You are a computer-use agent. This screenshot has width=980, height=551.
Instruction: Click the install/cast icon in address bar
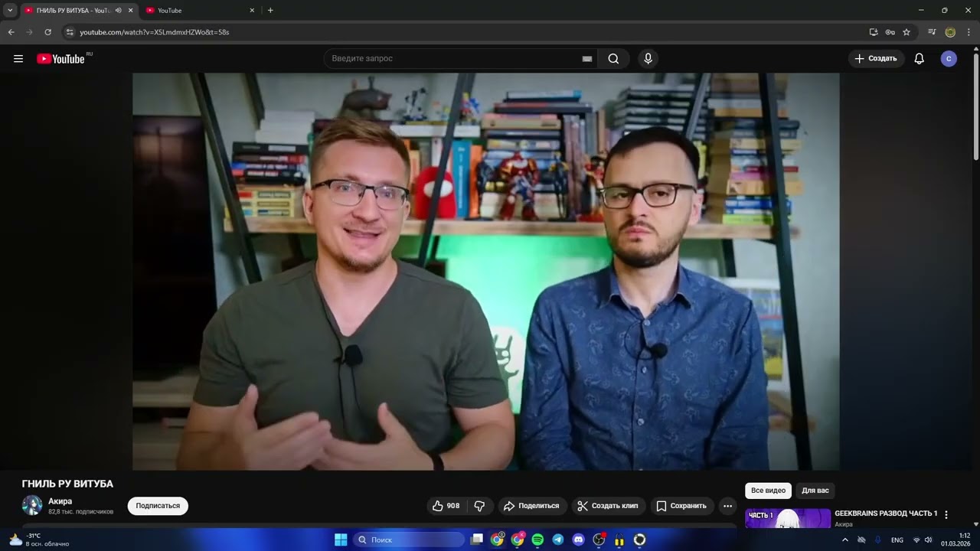(x=874, y=32)
